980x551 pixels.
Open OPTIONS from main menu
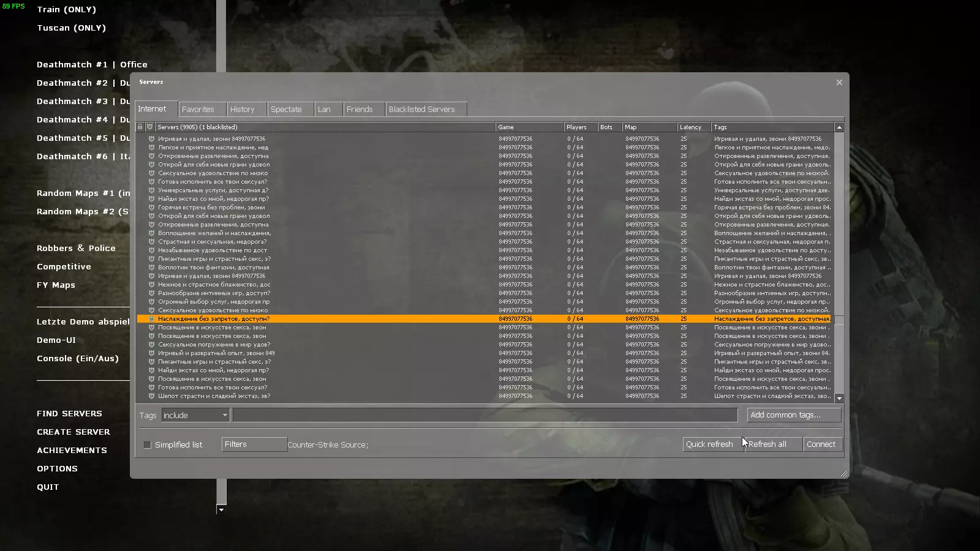coord(57,469)
